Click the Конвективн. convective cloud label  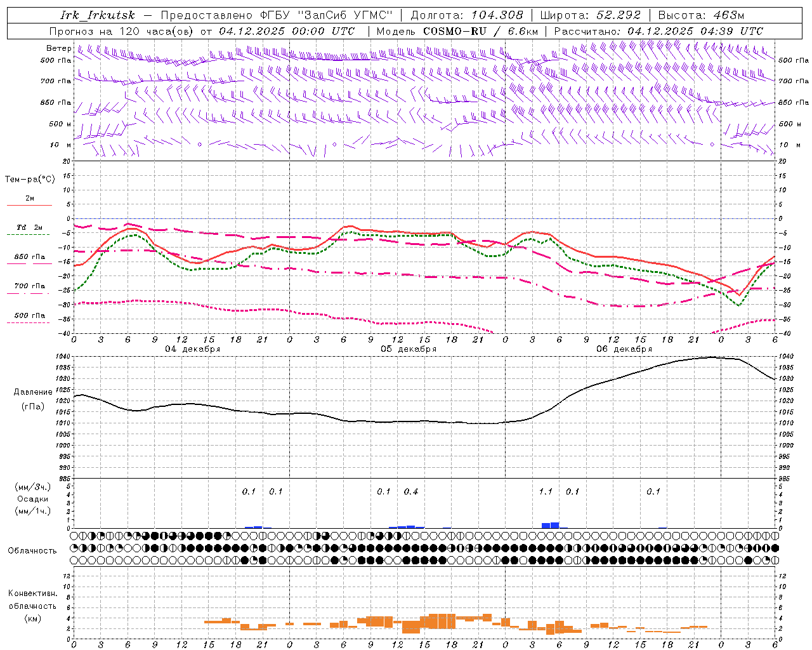[x=32, y=594]
